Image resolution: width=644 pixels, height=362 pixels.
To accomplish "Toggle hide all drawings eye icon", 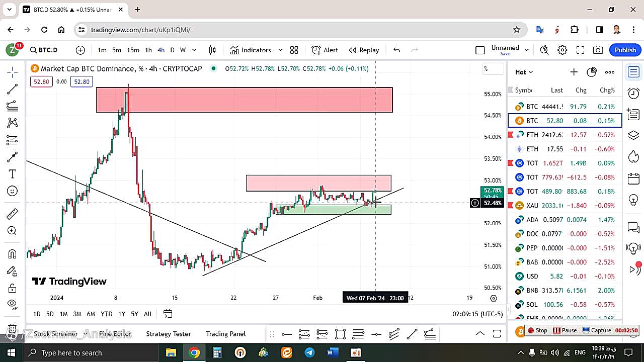I will click(x=13, y=304).
